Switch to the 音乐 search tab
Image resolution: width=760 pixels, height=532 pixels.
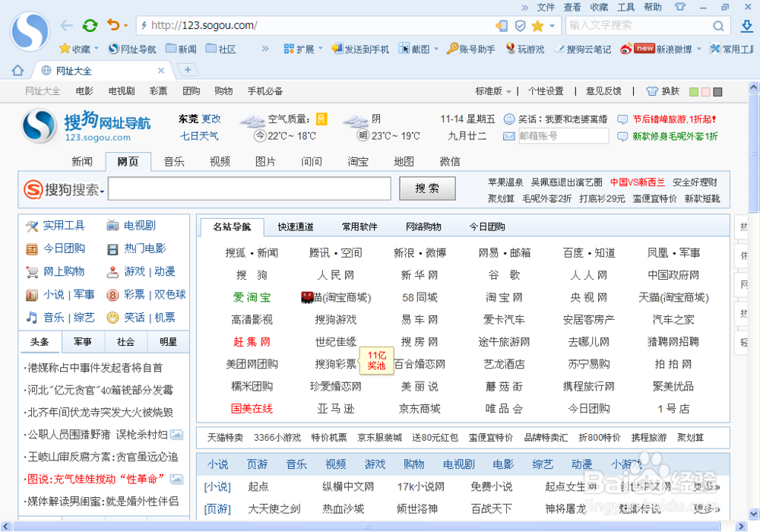coord(174,161)
